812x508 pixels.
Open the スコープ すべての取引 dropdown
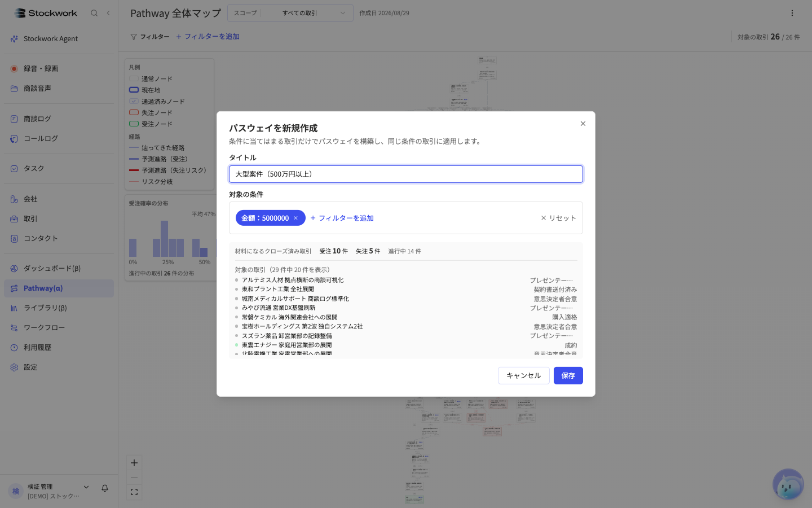tap(290, 13)
